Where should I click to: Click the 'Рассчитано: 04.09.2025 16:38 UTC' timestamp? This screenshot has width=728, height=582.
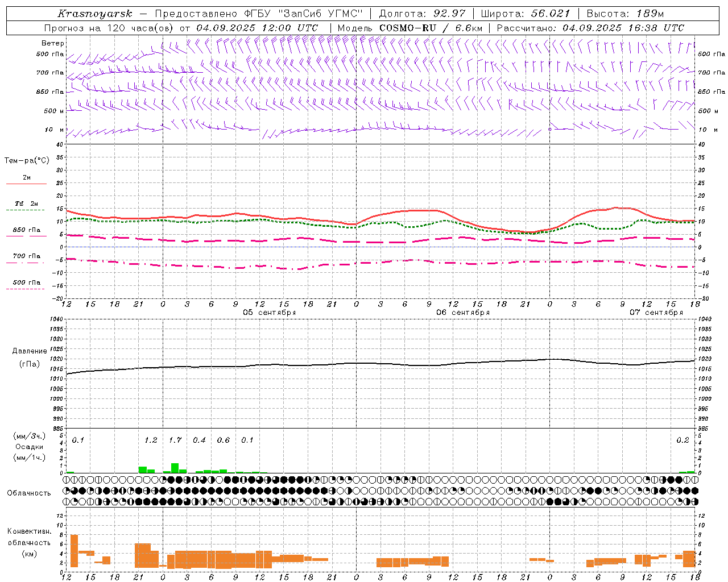tap(590, 28)
